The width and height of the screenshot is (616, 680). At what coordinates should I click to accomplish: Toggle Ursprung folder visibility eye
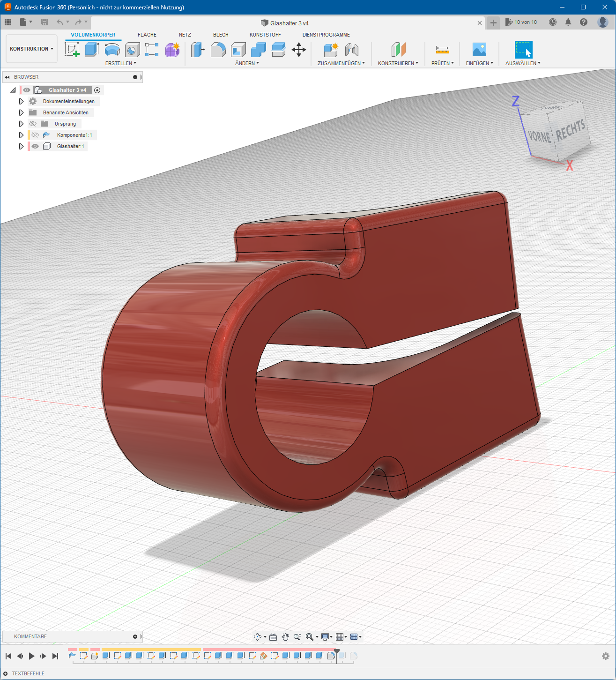(x=33, y=124)
